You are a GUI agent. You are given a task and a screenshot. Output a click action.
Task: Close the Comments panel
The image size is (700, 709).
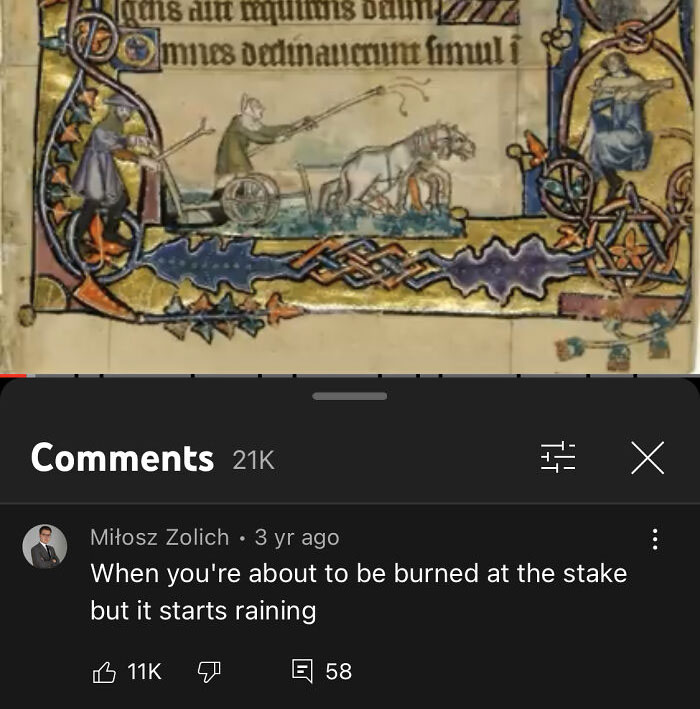[x=648, y=458]
